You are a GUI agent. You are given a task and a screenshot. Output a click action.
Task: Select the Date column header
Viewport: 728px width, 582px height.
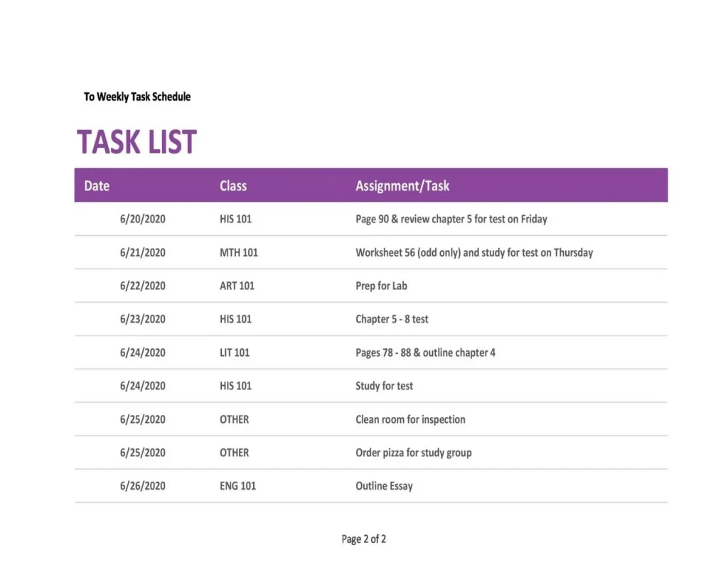point(97,185)
